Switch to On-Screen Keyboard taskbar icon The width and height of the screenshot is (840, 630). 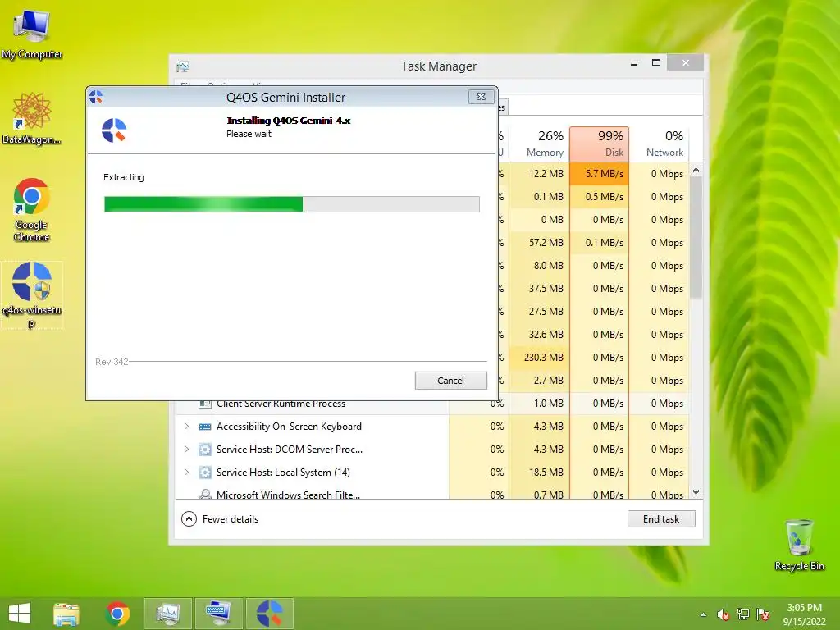coord(219,614)
